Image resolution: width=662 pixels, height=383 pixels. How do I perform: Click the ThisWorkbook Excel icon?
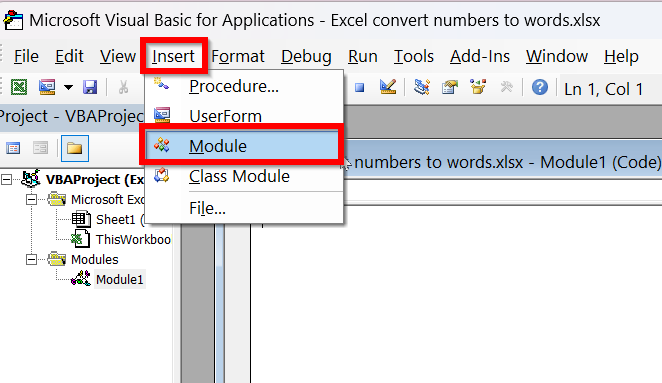80,239
